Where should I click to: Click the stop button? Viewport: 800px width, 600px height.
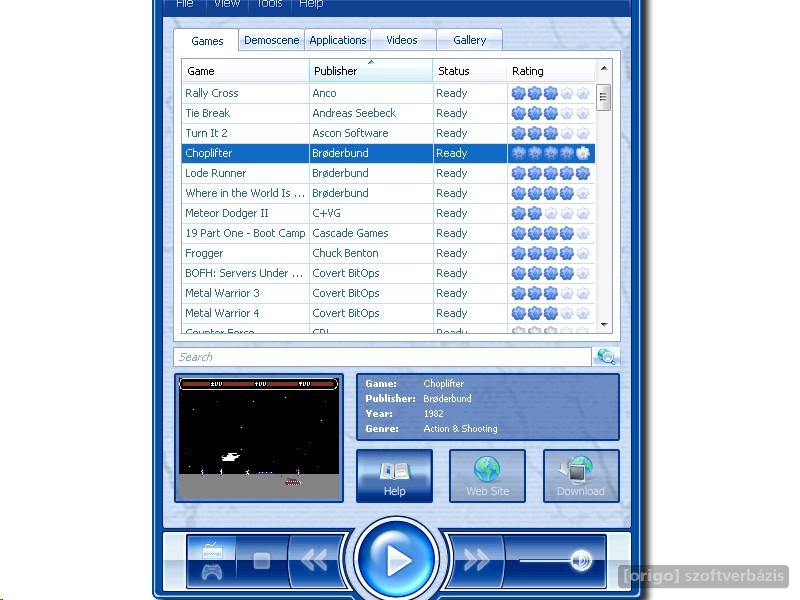[262, 561]
